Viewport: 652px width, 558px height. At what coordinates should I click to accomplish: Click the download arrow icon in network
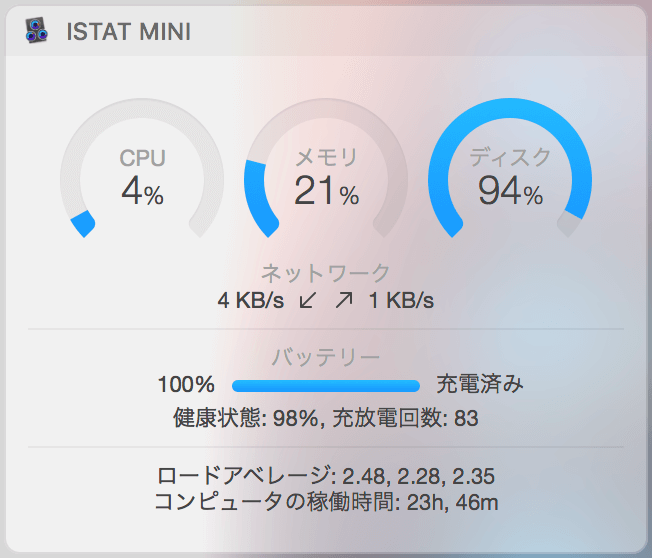pos(308,300)
